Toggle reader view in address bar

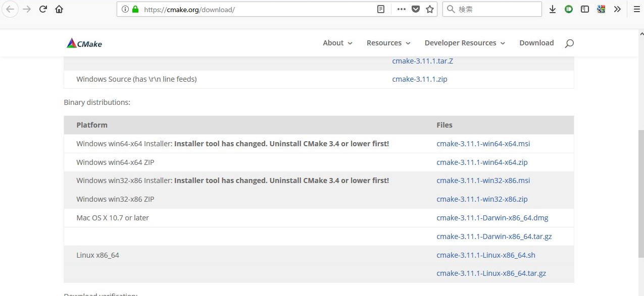click(x=381, y=9)
